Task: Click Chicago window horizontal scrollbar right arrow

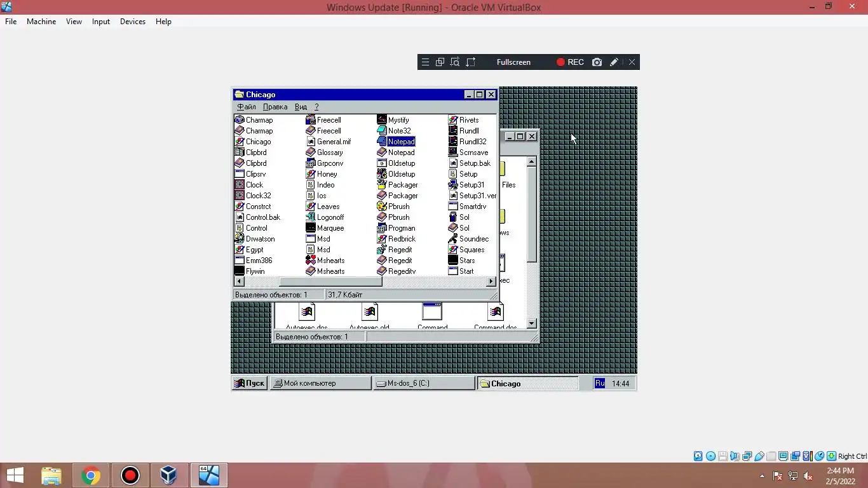Action: click(491, 281)
